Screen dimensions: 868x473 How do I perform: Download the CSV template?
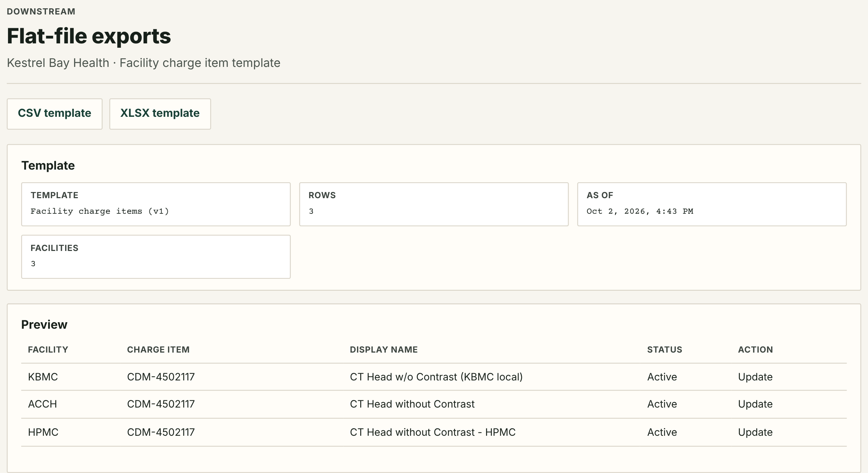[55, 114]
